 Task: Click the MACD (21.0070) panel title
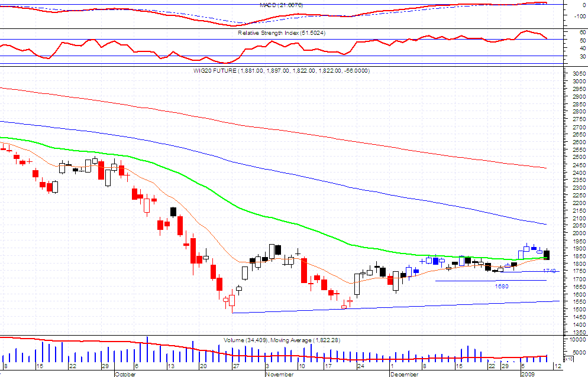281,5
